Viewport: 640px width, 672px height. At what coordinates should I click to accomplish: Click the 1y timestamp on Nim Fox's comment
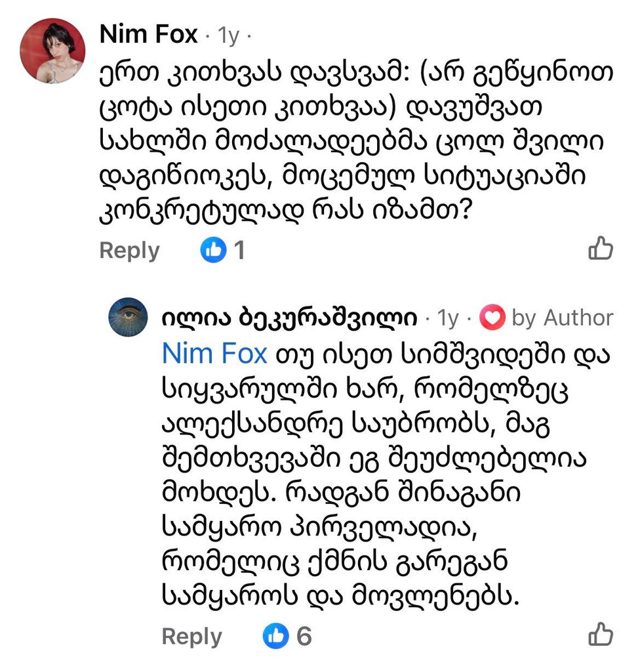tap(228, 36)
